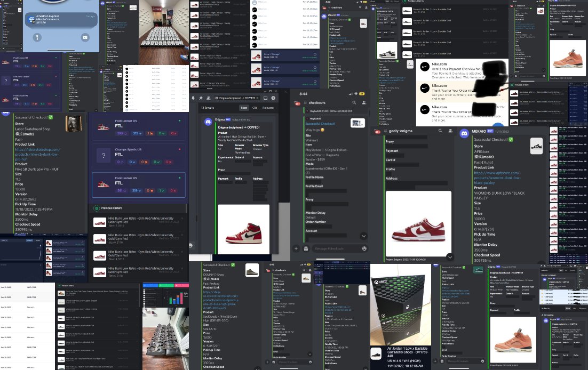
Task: Tap the members icon in godly-enigma header
Action: pos(450,131)
